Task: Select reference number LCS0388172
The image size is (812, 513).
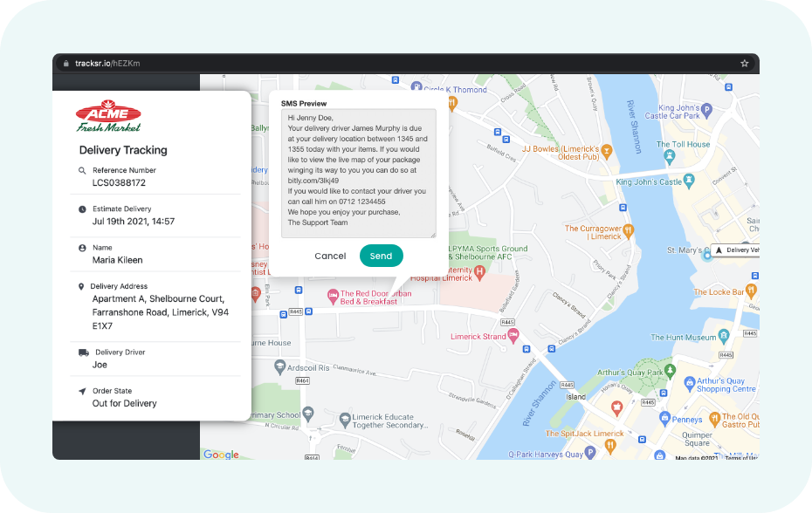Action: coord(119,182)
